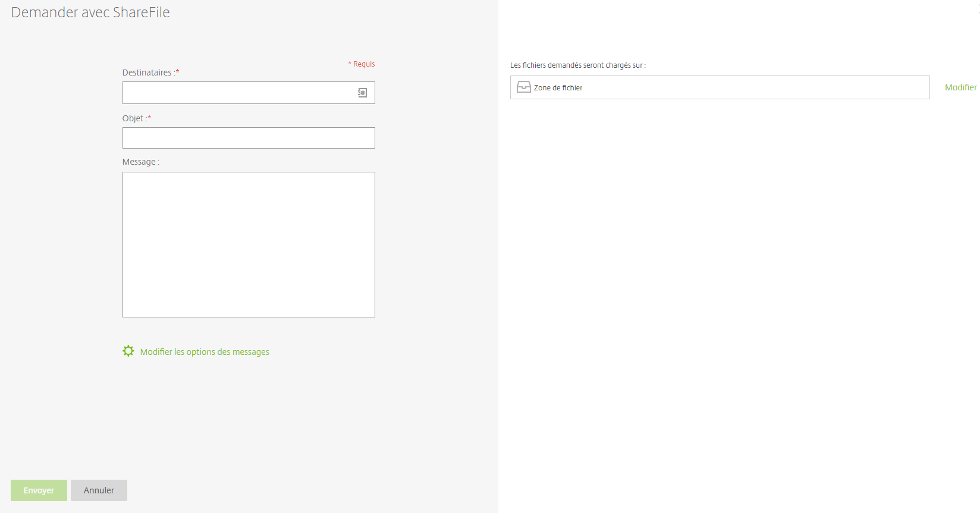Open the address book icon in Destinataires field
Image resolution: width=980 pixels, height=513 pixels.
(x=362, y=93)
